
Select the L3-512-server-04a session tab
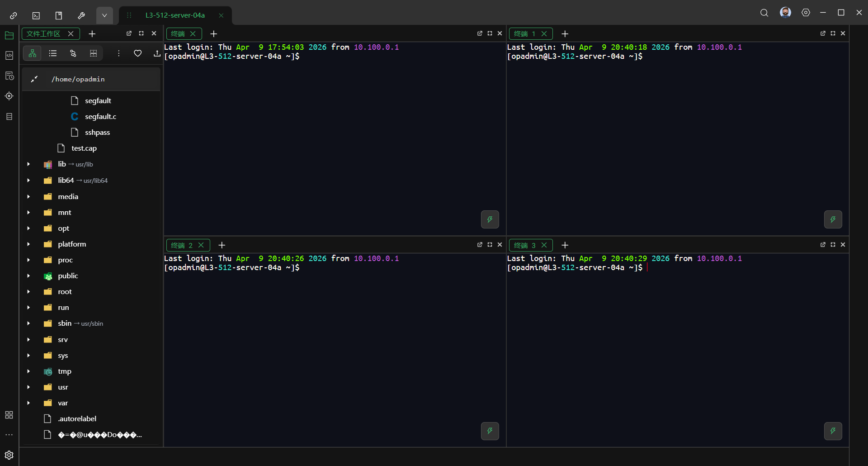(x=175, y=15)
